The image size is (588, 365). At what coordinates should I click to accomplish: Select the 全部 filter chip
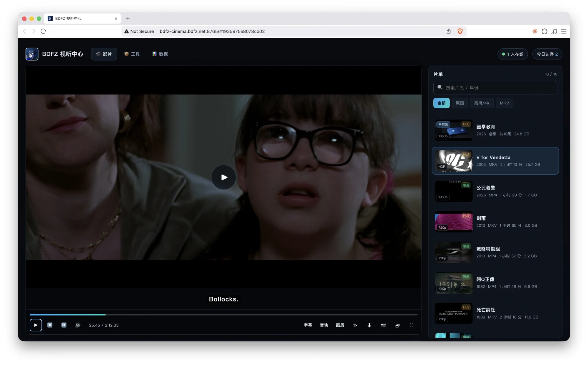441,103
